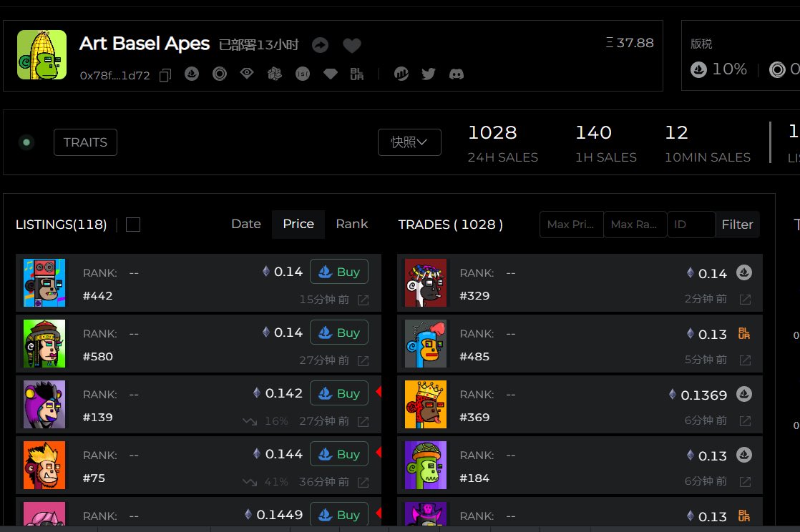Tick the checkbox next to LISTINGS(118)

click(133, 225)
